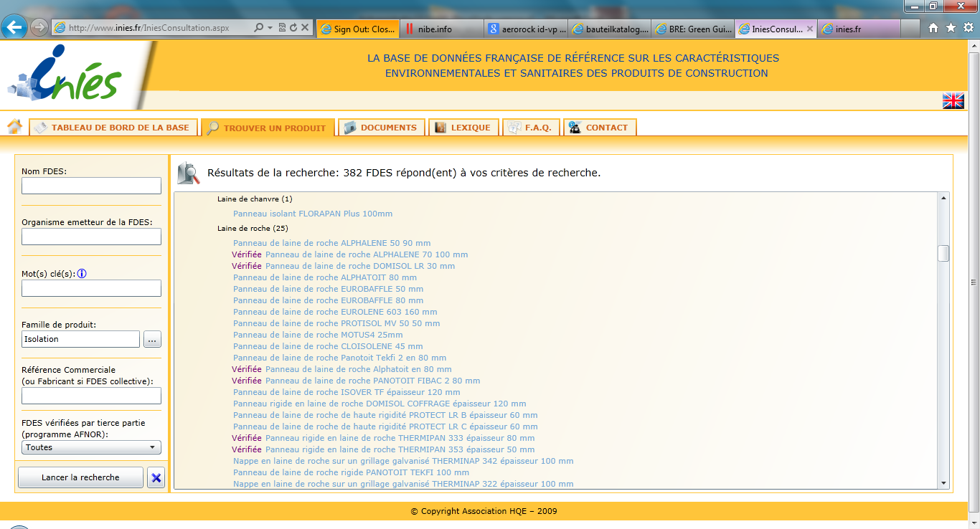
Task: Click Lancer la recherche button
Action: pyautogui.click(x=80, y=477)
